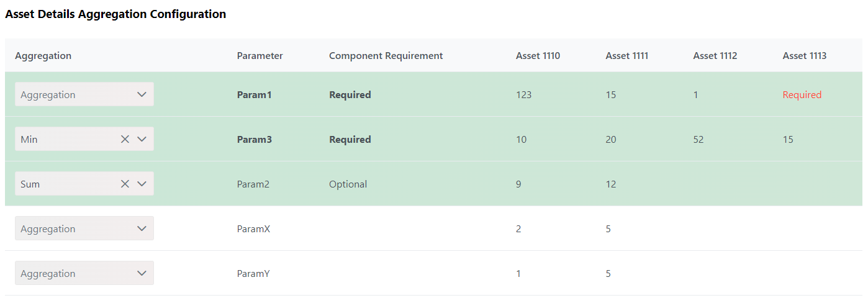Viewport: 868px width, 303px height.
Task: Click the value 52 in Param3 row
Action: pos(698,140)
